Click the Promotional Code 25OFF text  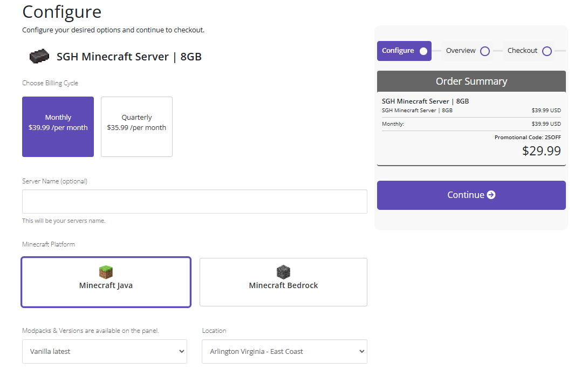(x=527, y=137)
